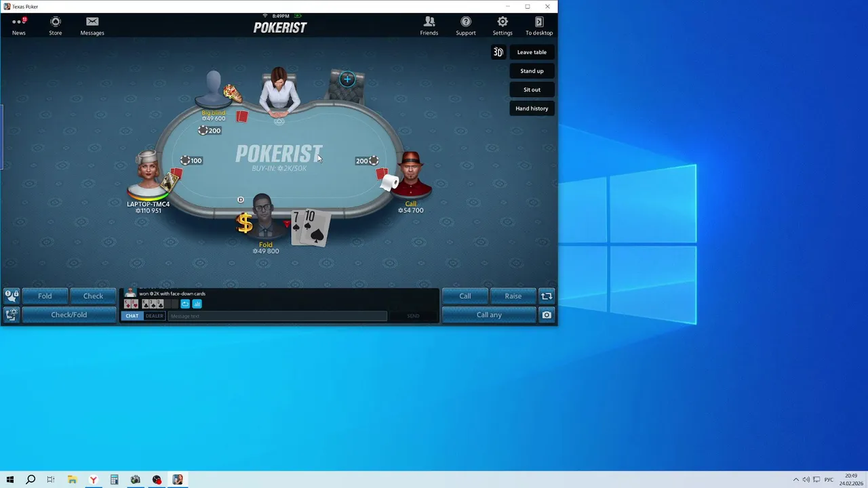868x488 pixels.
Task: Open Windows taskbar search
Action: click(31, 480)
